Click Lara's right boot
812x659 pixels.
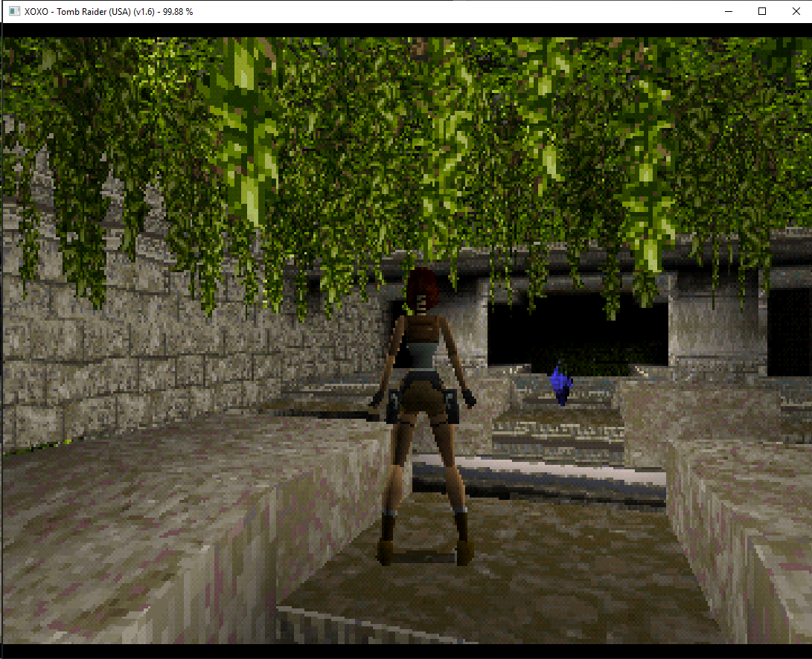pyautogui.click(x=462, y=543)
